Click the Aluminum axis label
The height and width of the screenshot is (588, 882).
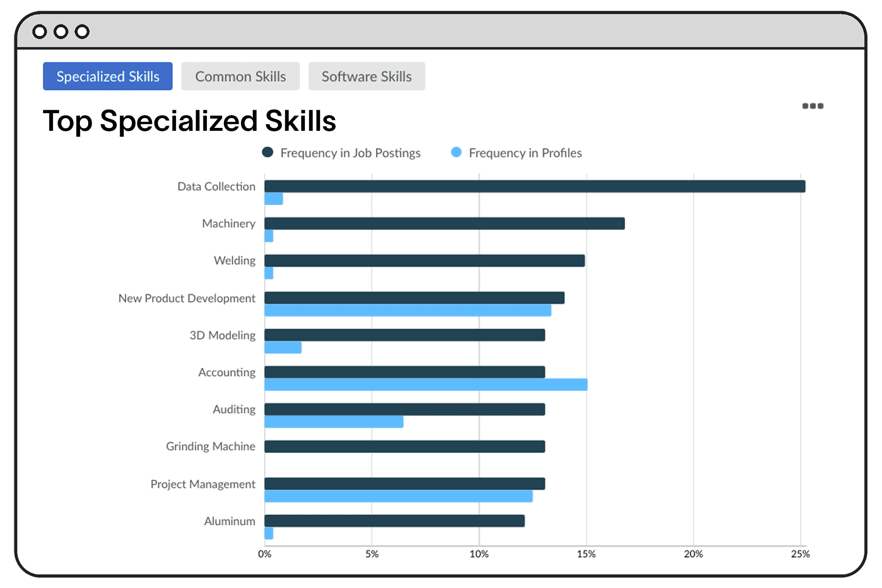tap(230, 521)
